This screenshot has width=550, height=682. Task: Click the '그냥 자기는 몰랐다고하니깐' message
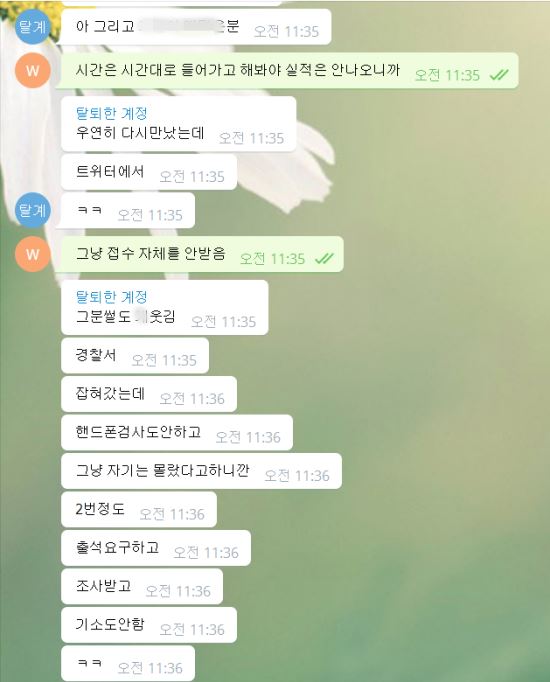201,471
